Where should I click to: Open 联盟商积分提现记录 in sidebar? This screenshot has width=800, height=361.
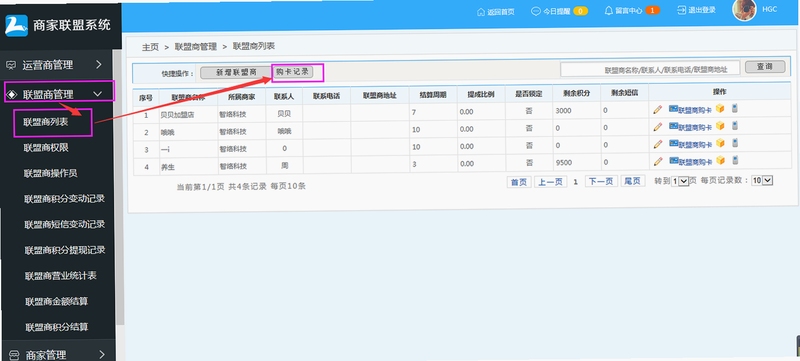64,250
